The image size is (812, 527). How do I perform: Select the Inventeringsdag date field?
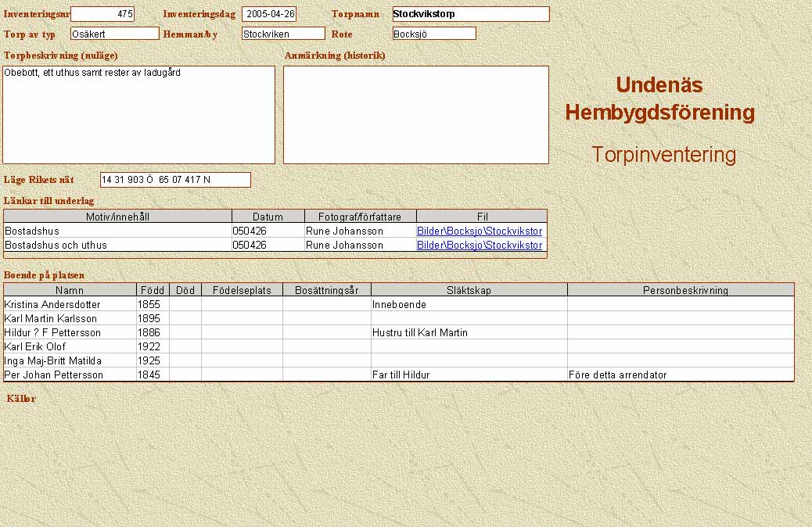(x=269, y=14)
